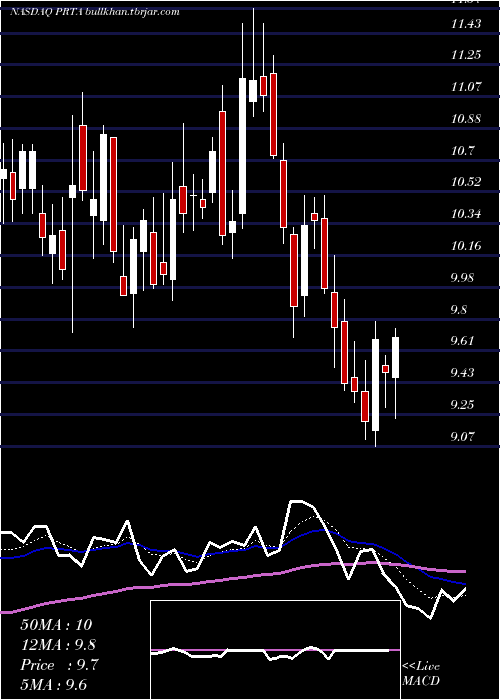Click the 5MA : 9.6 readout

(54, 684)
